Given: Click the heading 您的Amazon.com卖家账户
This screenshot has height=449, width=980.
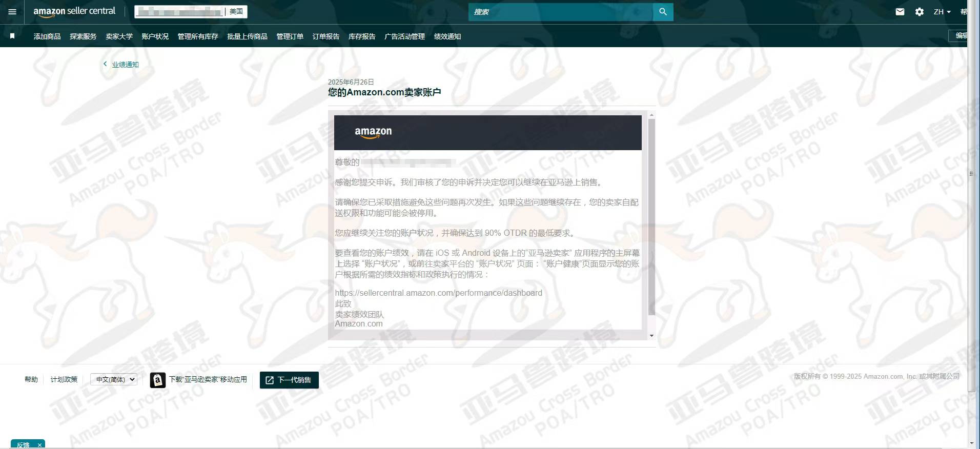Looking at the screenshot, I should [384, 92].
